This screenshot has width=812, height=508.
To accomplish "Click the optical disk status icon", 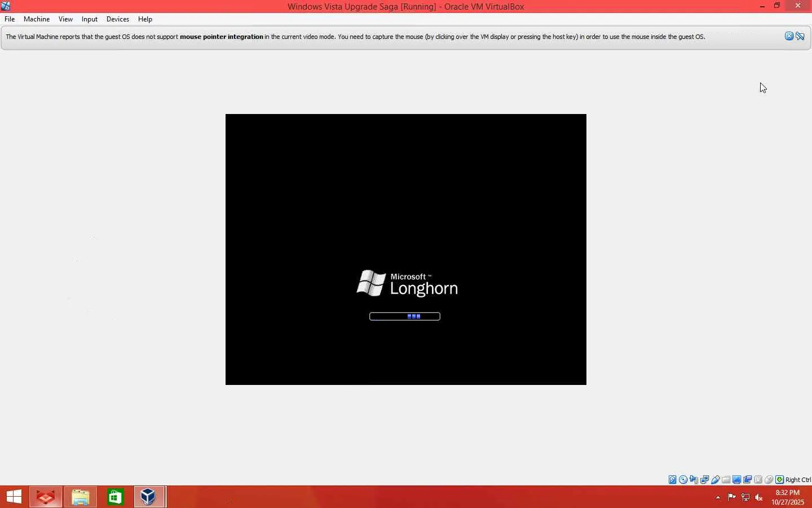I will 683,480.
